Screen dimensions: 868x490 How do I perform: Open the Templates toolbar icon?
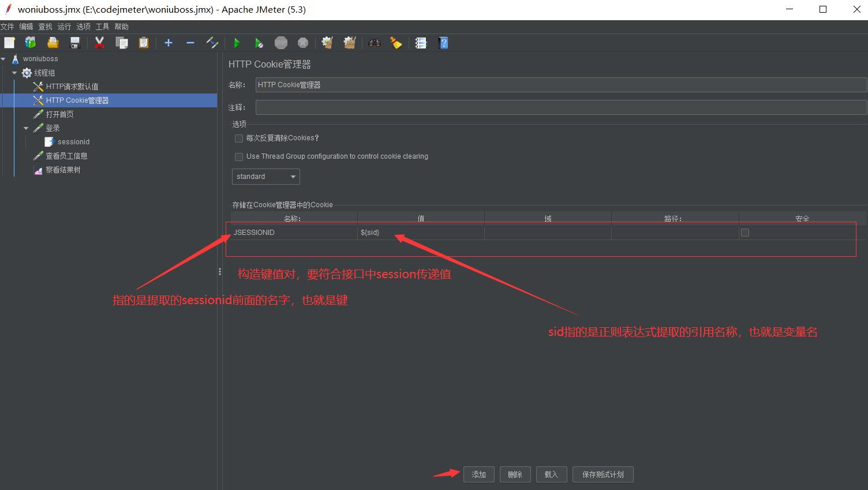click(31, 43)
